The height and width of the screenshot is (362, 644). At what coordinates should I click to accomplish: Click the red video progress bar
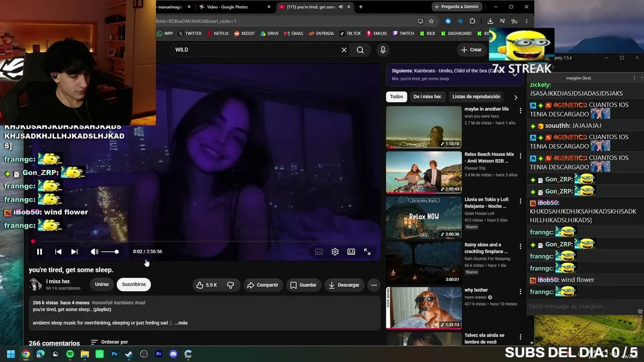coord(205,241)
